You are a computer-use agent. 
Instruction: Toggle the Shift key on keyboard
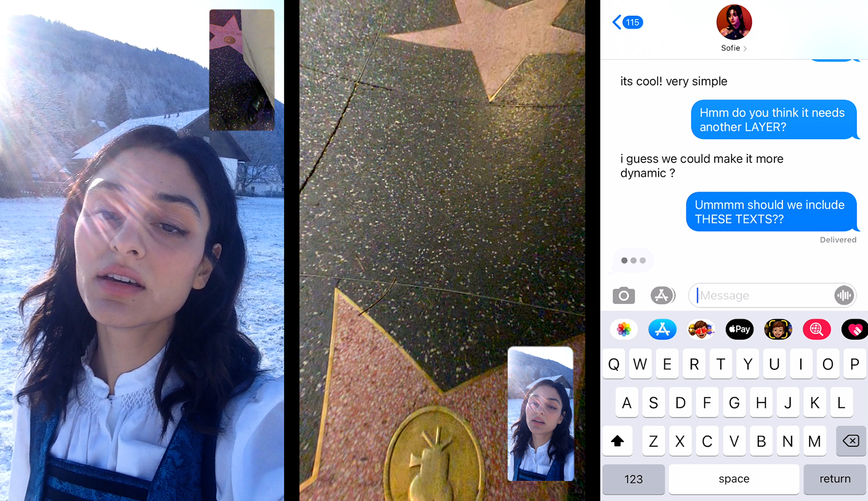pyautogui.click(x=617, y=441)
